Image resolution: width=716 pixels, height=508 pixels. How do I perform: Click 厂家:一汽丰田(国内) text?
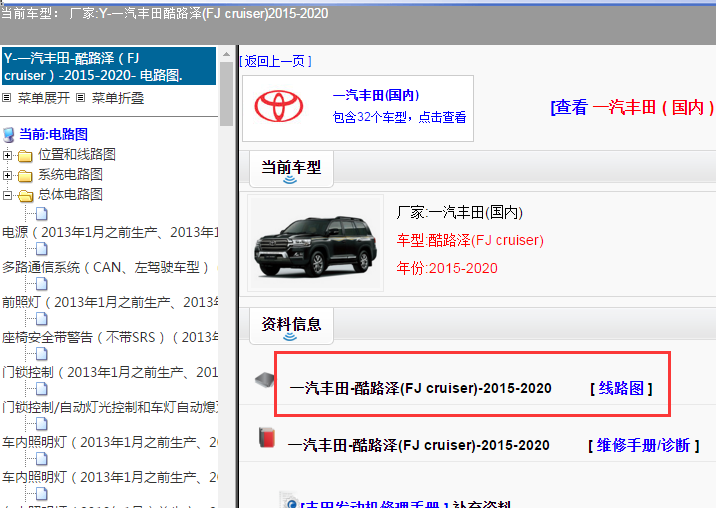click(459, 212)
